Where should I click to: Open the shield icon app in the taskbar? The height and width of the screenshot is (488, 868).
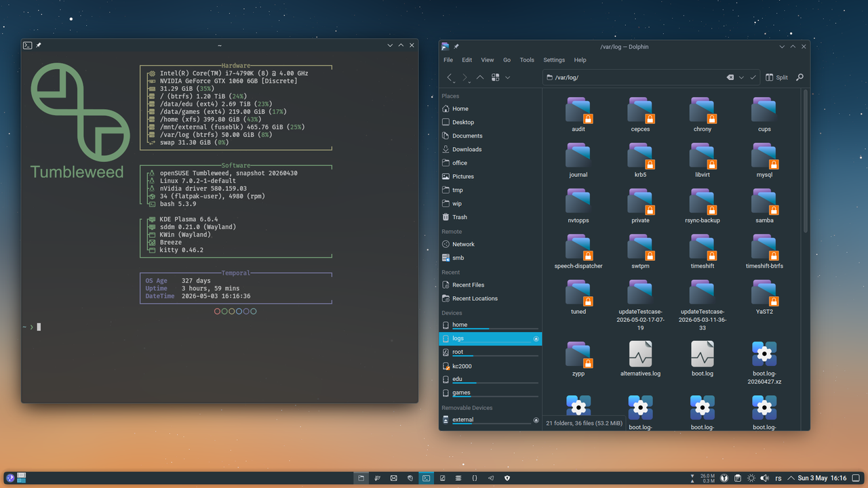(507, 478)
